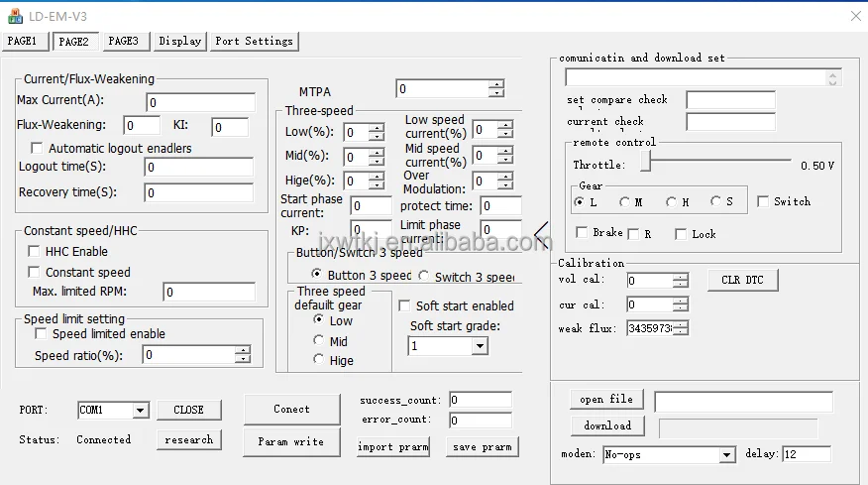Toggle the remote control Switch checkbox
868x485 pixels.
[x=763, y=201]
